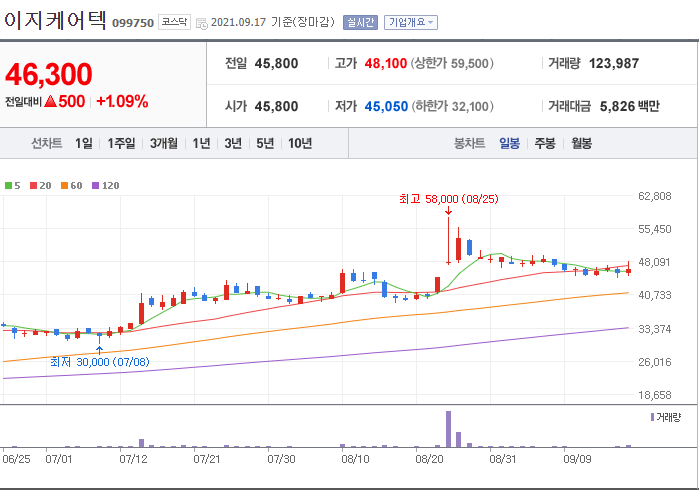This screenshot has width=699, height=490.
Task: Click the 실시간 button
Action: coord(360,22)
